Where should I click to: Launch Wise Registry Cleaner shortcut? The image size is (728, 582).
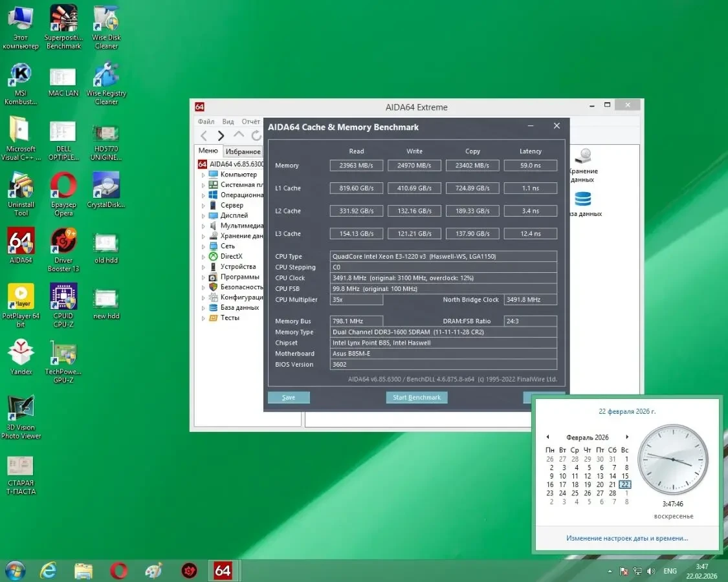[106, 83]
